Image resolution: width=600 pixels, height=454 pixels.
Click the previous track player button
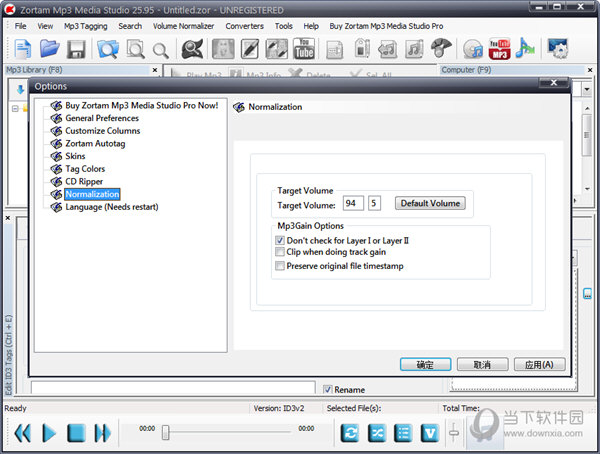[x=23, y=433]
